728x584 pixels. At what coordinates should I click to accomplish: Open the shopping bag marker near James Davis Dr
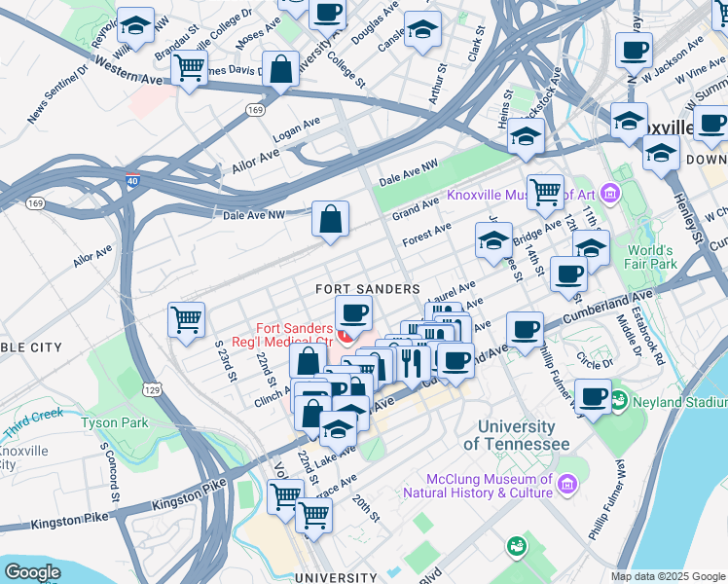[280, 70]
